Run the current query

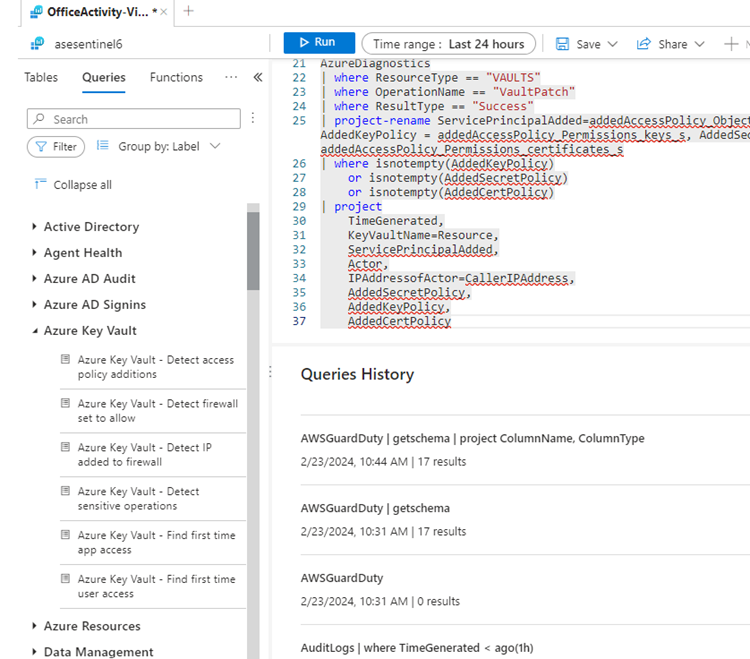(x=319, y=43)
